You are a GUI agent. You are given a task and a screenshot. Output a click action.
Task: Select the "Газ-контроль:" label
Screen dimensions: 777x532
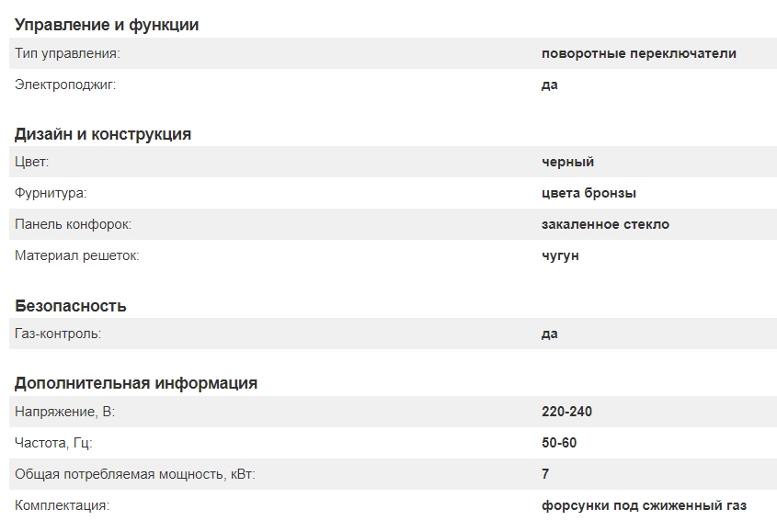(58, 334)
